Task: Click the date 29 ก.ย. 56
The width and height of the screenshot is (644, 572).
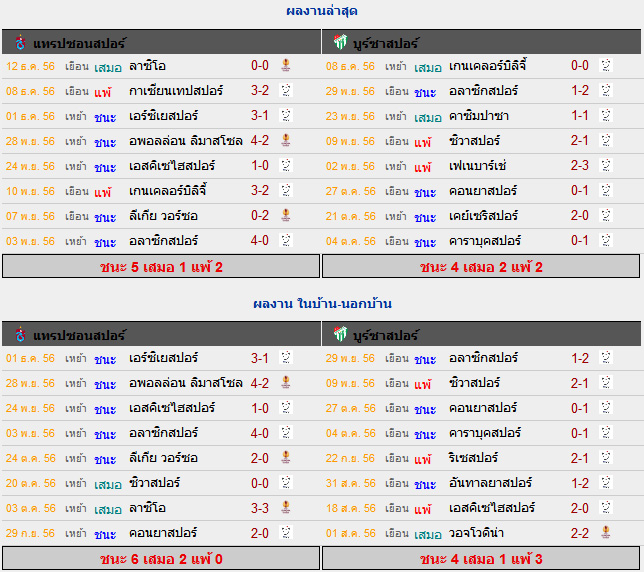Action: coord(30,533)
